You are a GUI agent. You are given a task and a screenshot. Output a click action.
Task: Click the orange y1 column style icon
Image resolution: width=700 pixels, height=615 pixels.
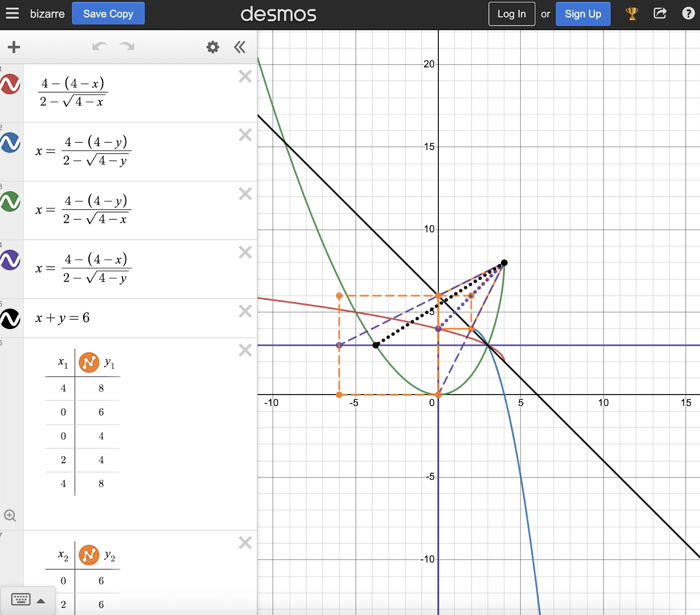click(89, 363)
